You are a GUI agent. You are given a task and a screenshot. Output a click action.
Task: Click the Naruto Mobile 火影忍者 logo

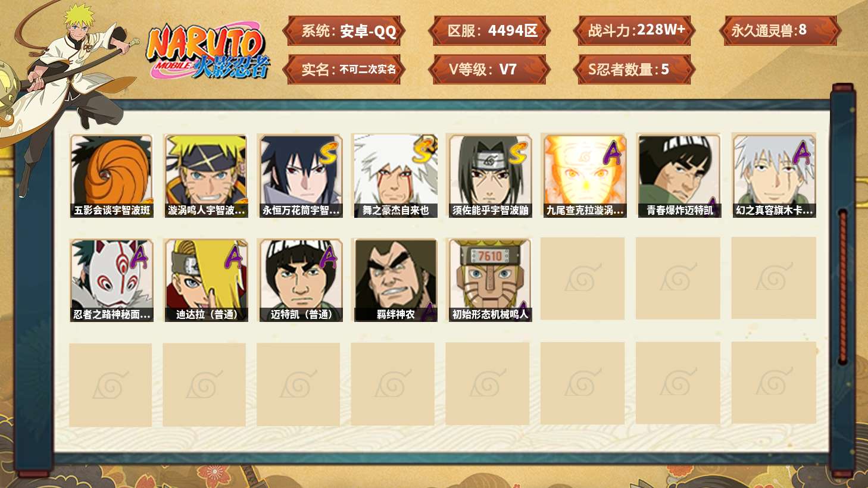click(207, 51)
